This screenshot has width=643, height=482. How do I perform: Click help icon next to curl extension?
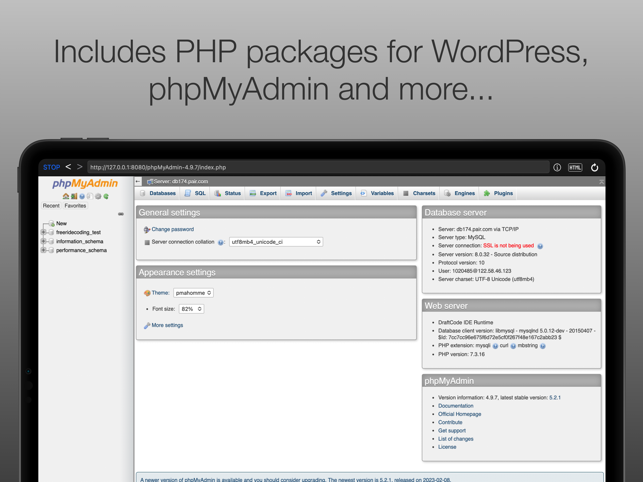513,346
